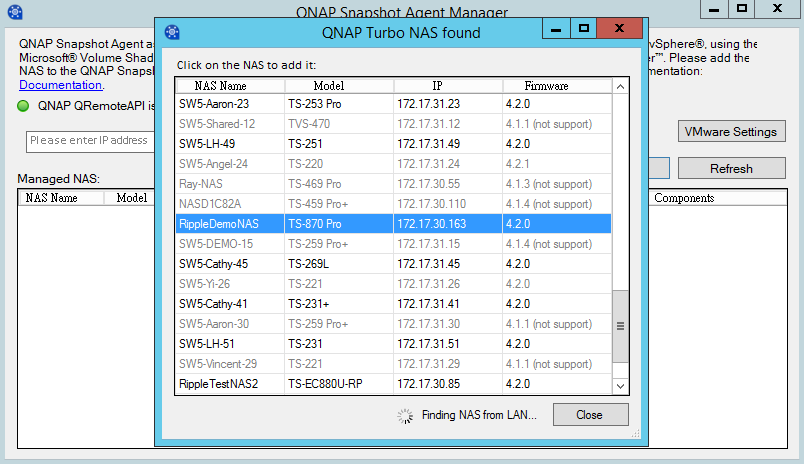This screenshot has height=464, width=804.
Task: Click the IP address input field
Action: pyautogui.click(x=90, y=140)
